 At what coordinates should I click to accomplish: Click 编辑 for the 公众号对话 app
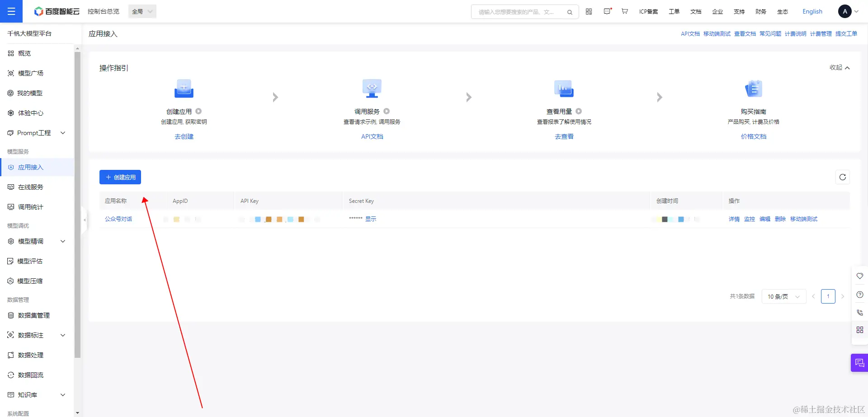pyautogui.click(x=765, y=219)
